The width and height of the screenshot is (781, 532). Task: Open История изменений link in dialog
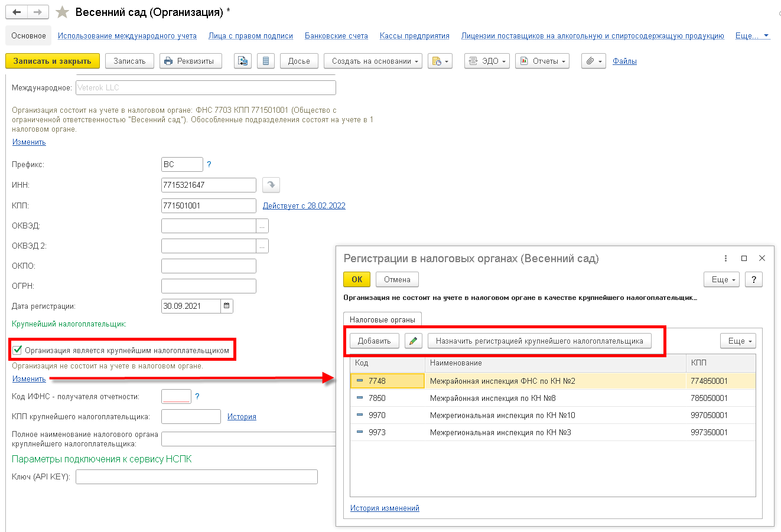(385, 508)
